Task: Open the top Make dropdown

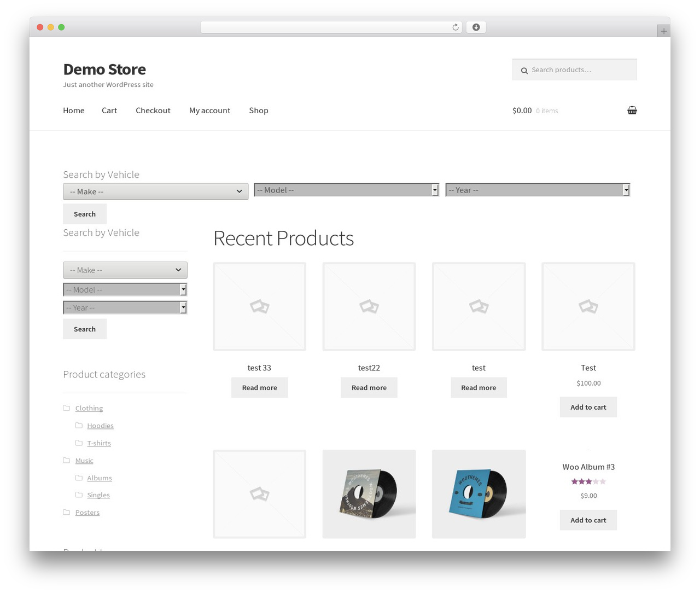Action: coord(155,191)
